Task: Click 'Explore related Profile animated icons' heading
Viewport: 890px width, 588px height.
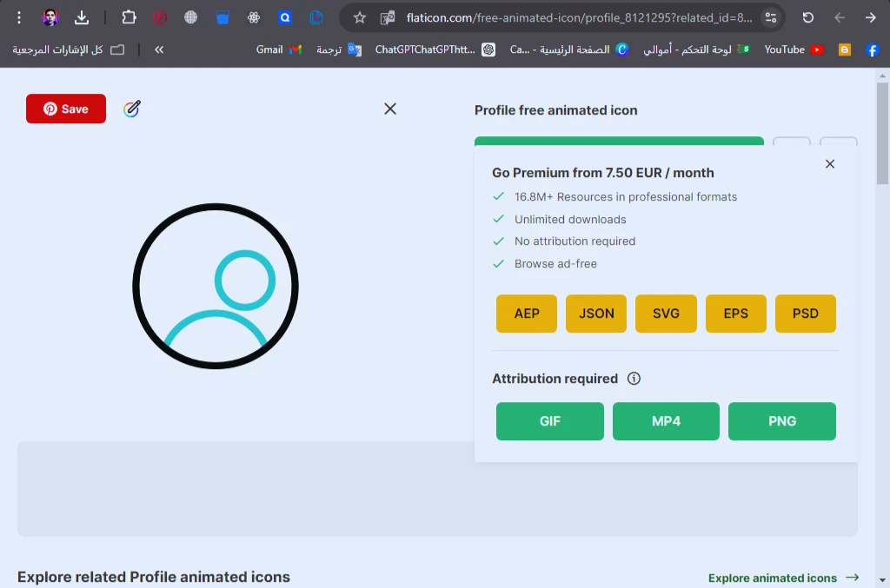Action: pyautogui.click(x=153, y=577)
